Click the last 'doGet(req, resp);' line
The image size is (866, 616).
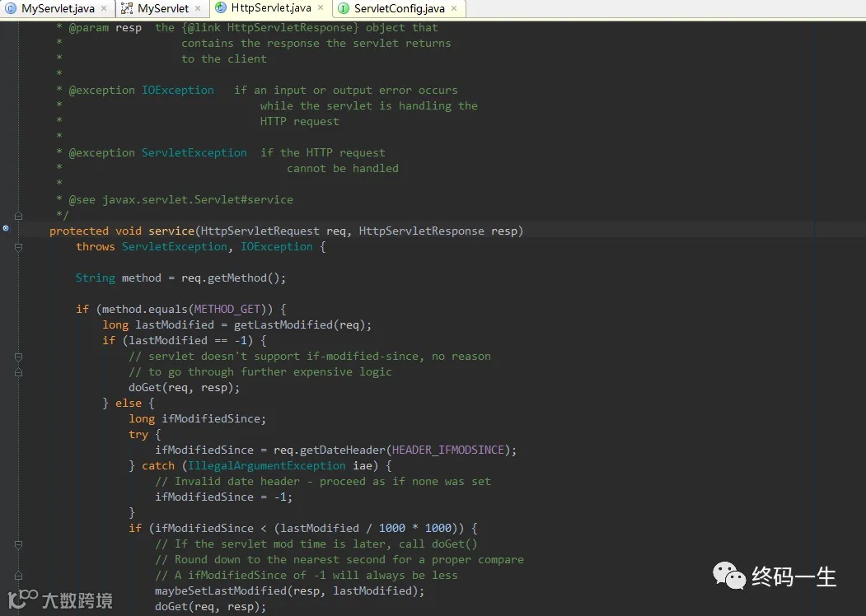(210, 606)
